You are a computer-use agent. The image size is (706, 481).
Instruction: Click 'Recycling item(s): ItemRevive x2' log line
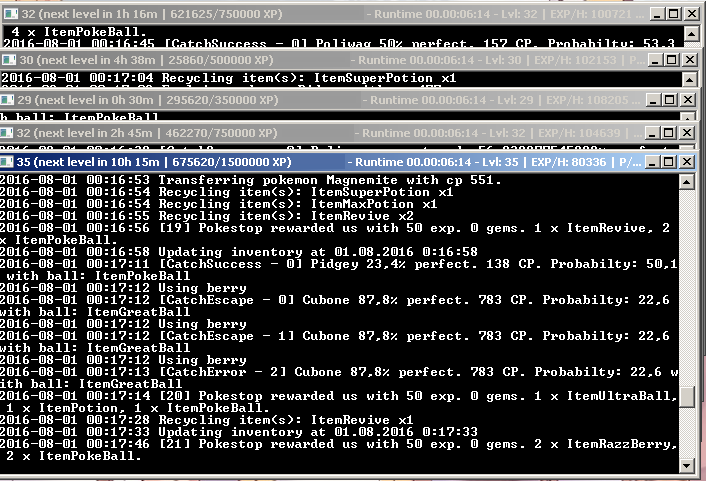pos(207,216)
